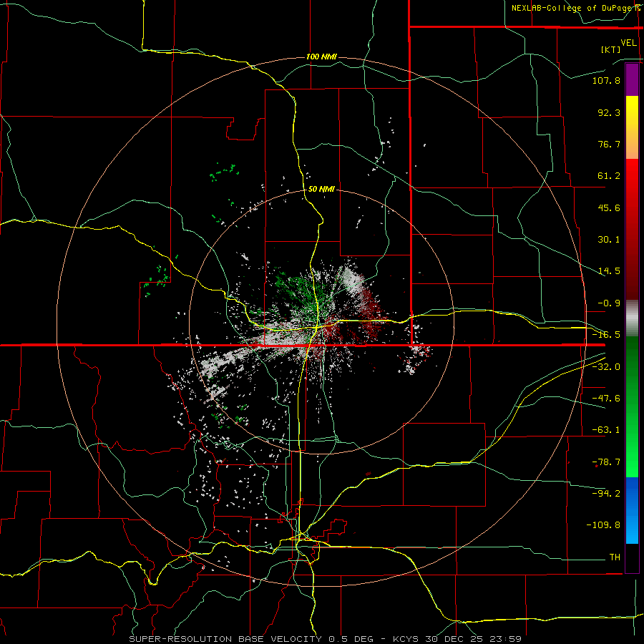Click the 107.8 legend value

[x=606, y=80]
